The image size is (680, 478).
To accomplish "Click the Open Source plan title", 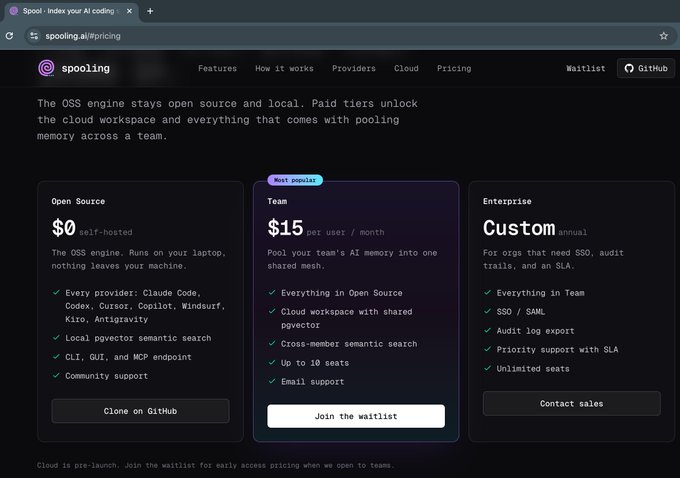I will click(x=78, y=201).
